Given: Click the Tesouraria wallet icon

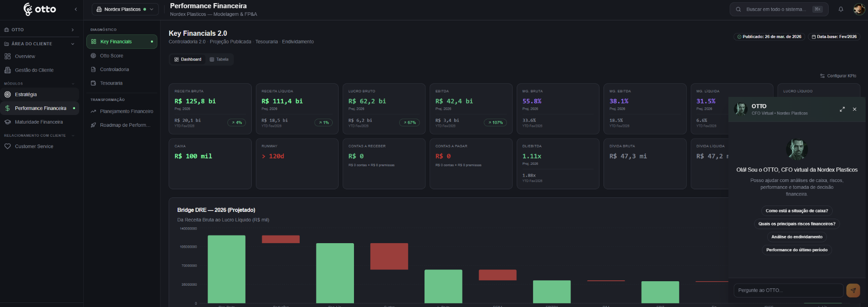Looking at the screenshot, I should [x=93, y=83].
